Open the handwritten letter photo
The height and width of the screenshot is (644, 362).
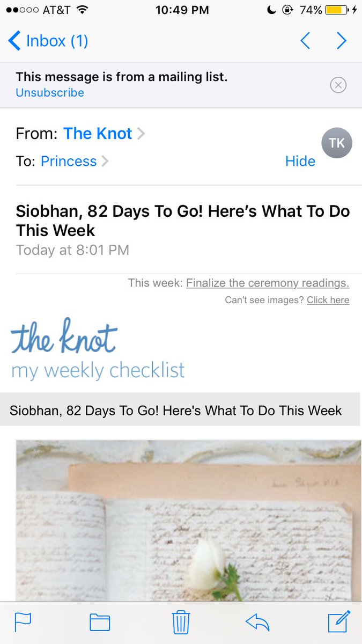point(189,521)
